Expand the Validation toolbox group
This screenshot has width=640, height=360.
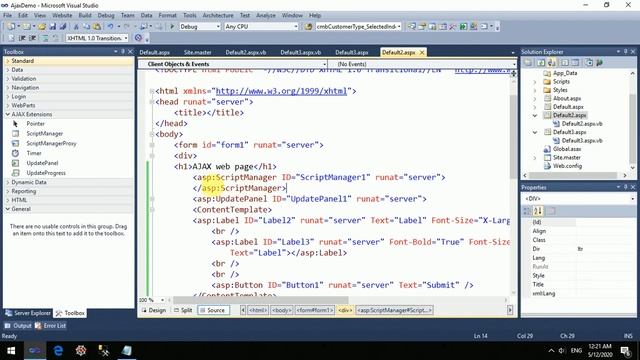(x=8, y=79)
